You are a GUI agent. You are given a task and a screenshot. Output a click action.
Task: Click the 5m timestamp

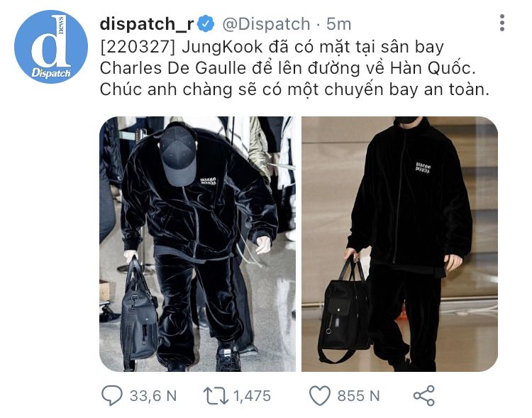(x=338, y=24)
